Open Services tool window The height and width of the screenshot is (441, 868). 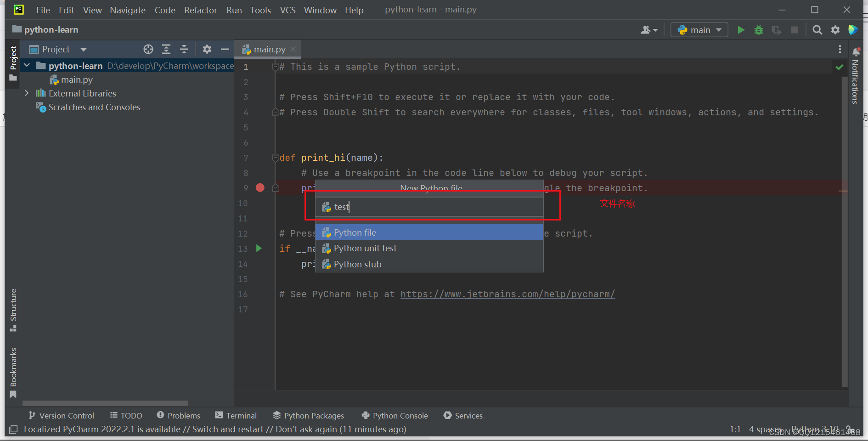coord(463,415)
